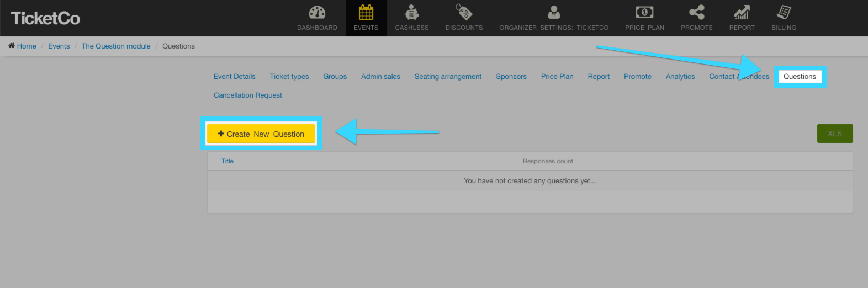Export questions with XLS button
The width and height of the screenshot is (868, 288).
coord(835,134)
